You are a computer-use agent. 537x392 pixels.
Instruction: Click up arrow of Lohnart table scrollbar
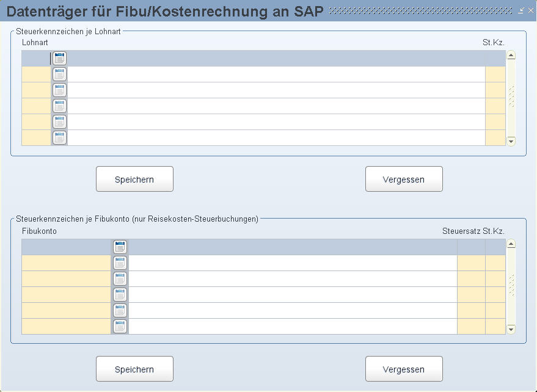pos(511,55)
